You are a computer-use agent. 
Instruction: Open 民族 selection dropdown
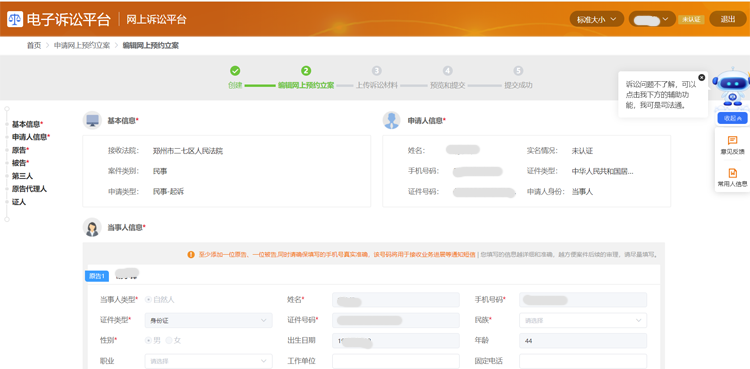(x=583, y=320)
